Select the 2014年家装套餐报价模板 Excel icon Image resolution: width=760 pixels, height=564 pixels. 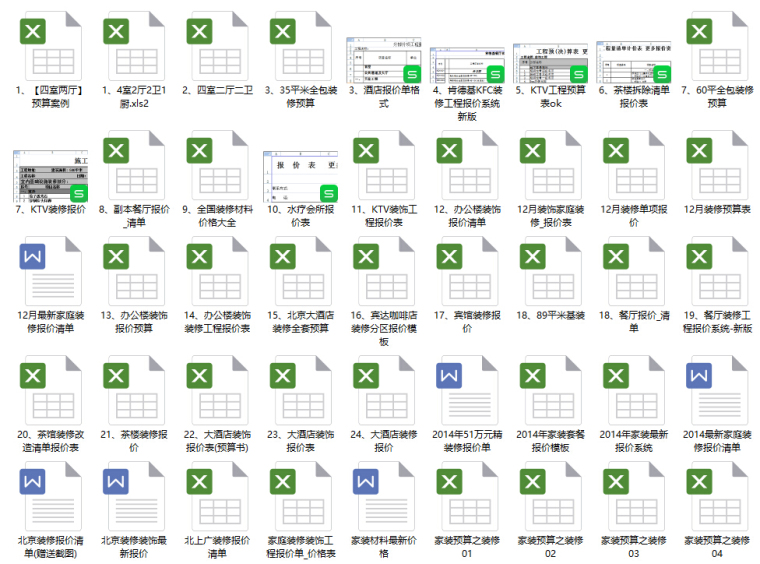coord(551,391)
